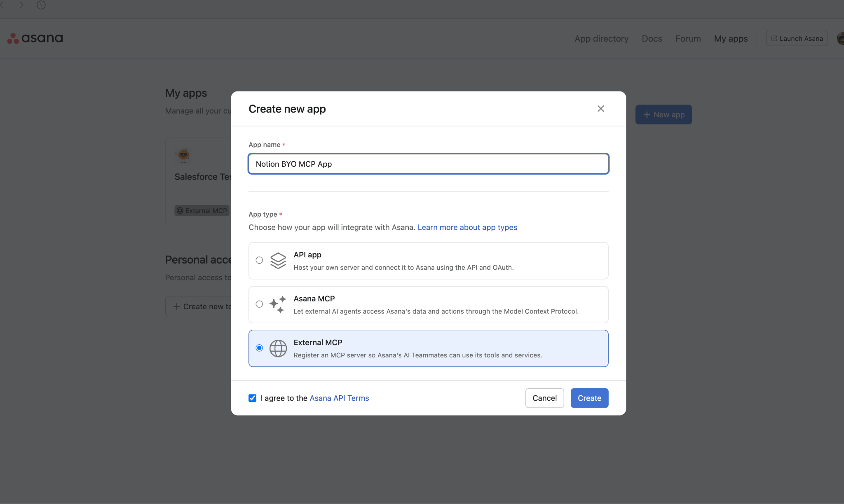Click the New app button
The image size is (844, 504).
coord(663,114)
